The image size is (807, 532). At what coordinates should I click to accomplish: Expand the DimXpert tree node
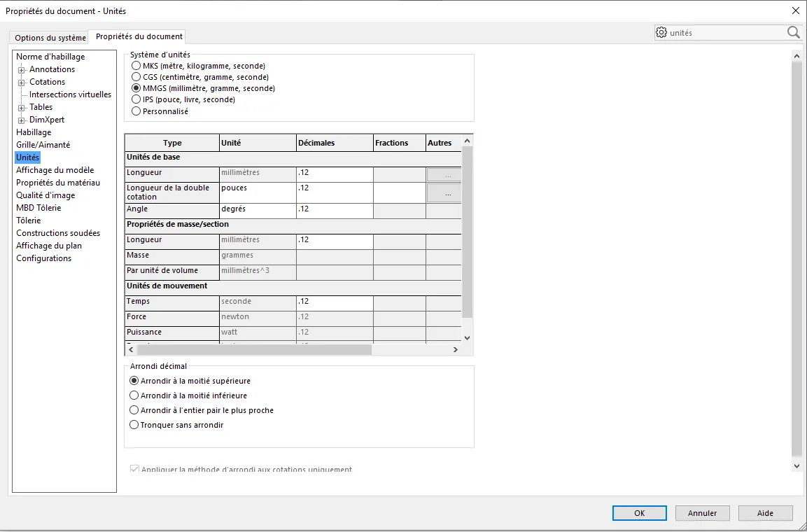coord(21,120)
